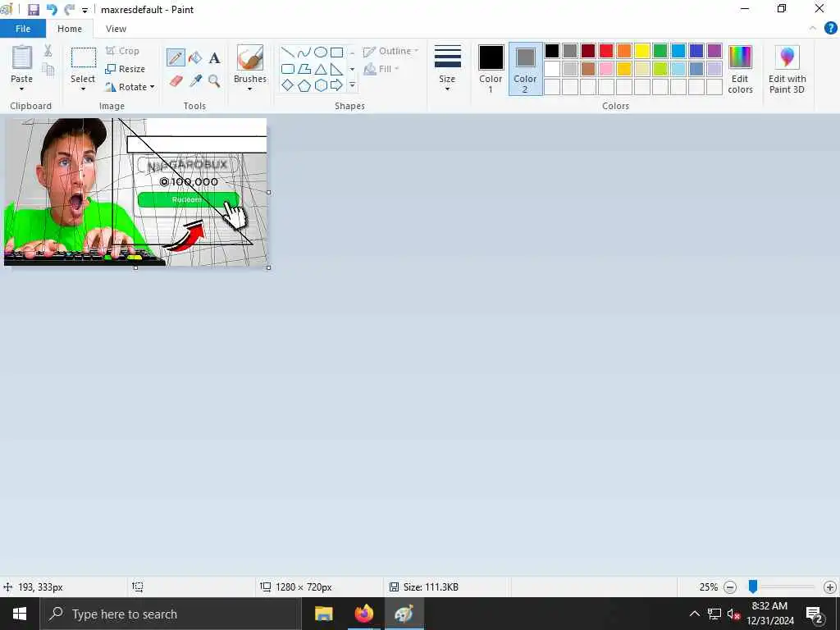840x630 pixels.
Task: Open the Rotate dropdown menu
Action: (129, 87)
